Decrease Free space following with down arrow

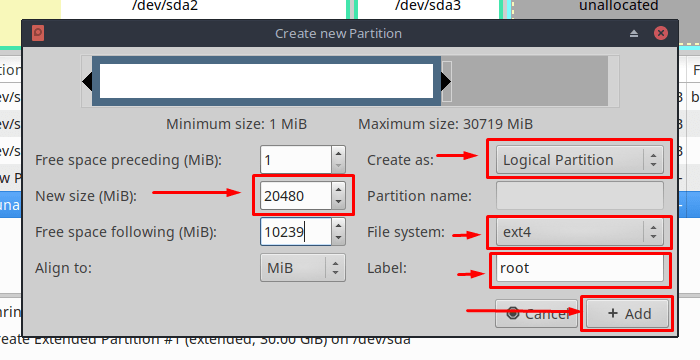click(338, 239)
